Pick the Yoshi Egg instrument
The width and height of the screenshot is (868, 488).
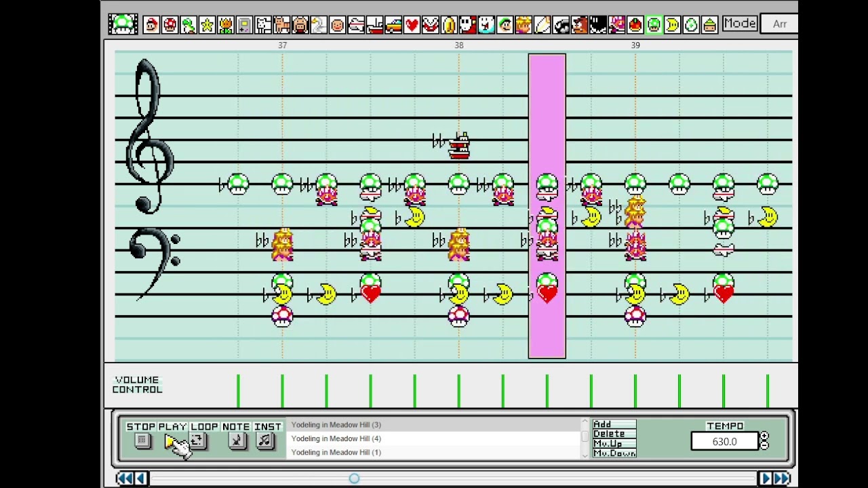click(691, 25)
